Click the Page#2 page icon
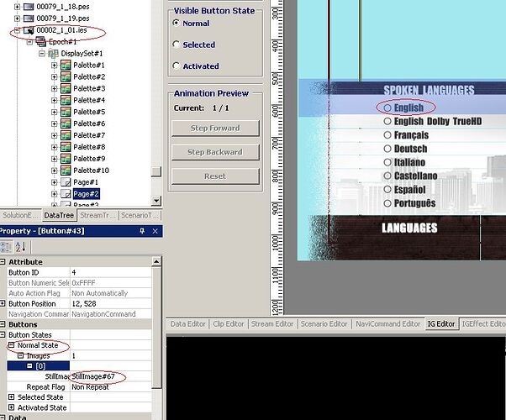The height and width of the screenshot is (420, 506). coord(66,194)
